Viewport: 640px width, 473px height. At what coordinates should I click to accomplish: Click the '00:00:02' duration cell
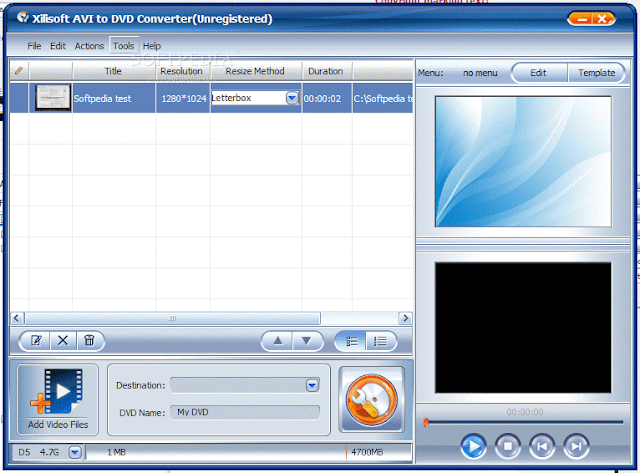coord(327,98)
